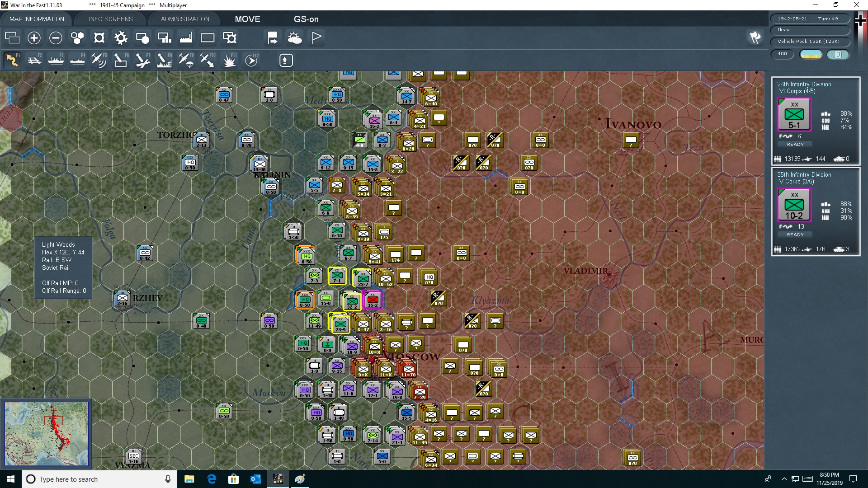Select the 26th Infantry Division unit card
Viewport: 868px width, 488px height.
[816, 120]
